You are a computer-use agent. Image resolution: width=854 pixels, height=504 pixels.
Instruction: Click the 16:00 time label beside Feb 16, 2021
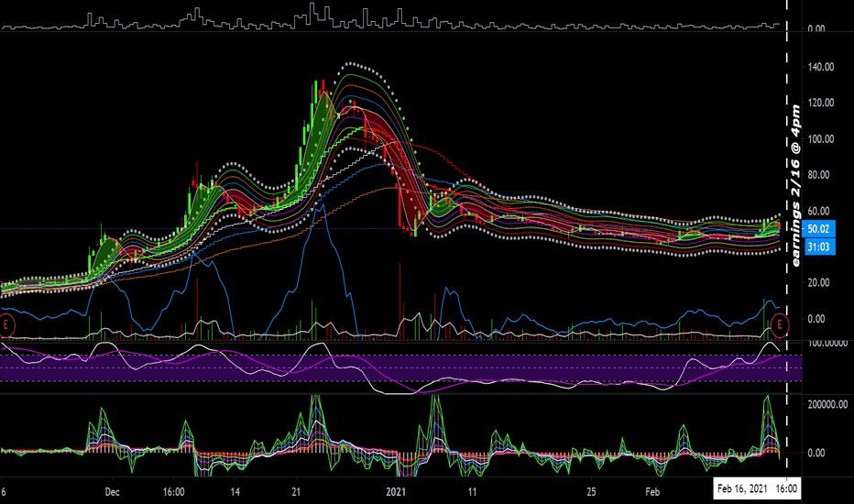point(786,488)
